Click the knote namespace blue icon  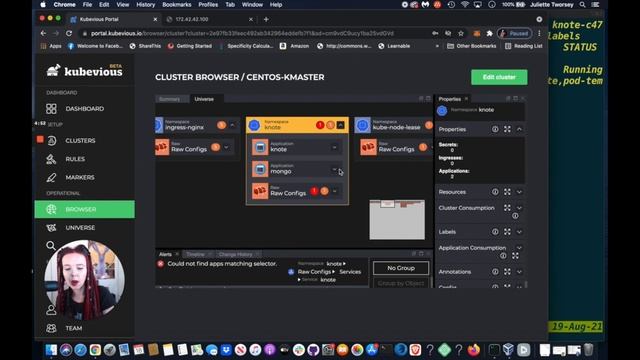pos(254,125)
